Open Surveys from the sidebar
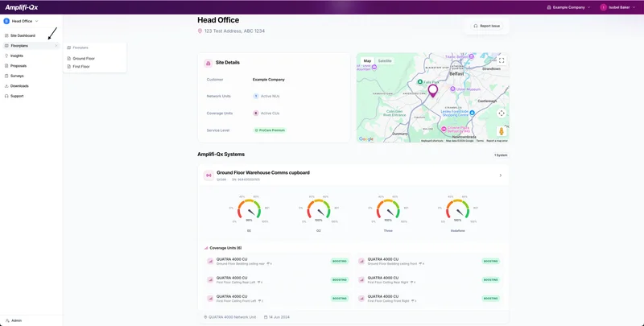644x326 pixels. tap(17, 76)
